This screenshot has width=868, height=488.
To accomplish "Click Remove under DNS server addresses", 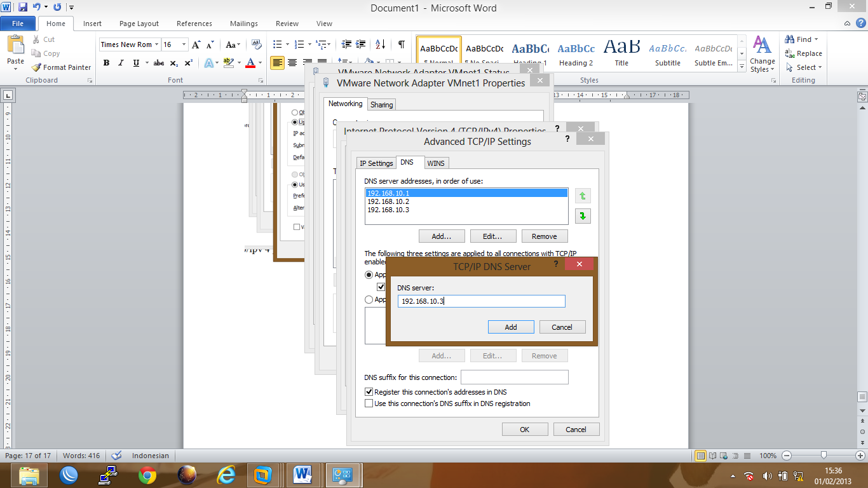I will [544, 236].
